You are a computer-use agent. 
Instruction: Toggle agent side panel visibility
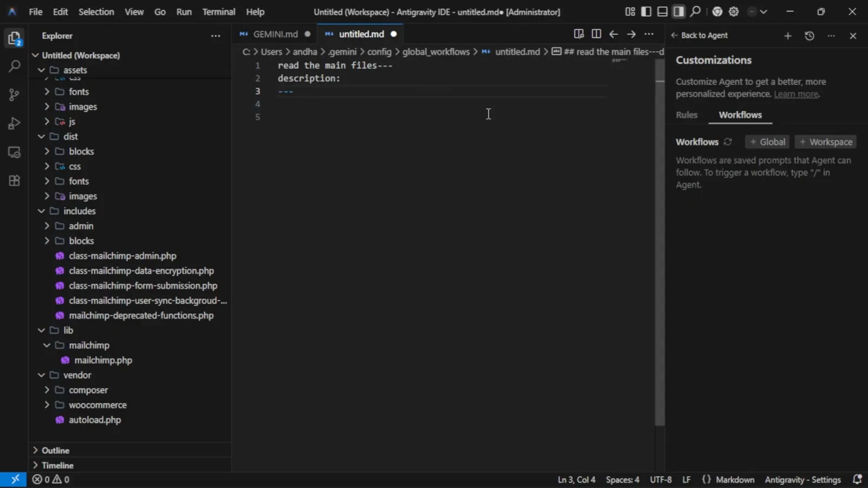[679, 11]
